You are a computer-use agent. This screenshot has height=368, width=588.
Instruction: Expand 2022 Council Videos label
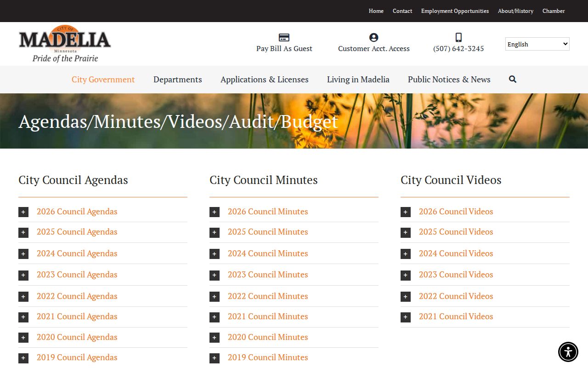click(x=456, y=296)
